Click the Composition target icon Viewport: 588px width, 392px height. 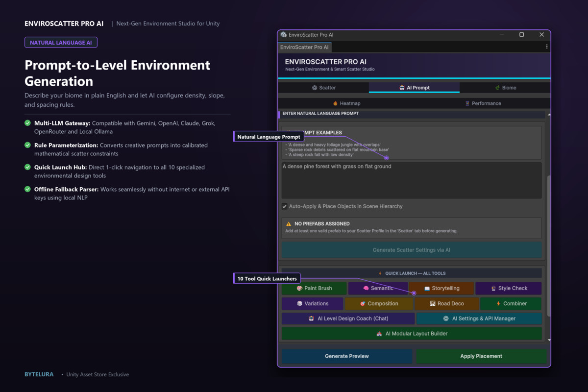click(363, 304)
